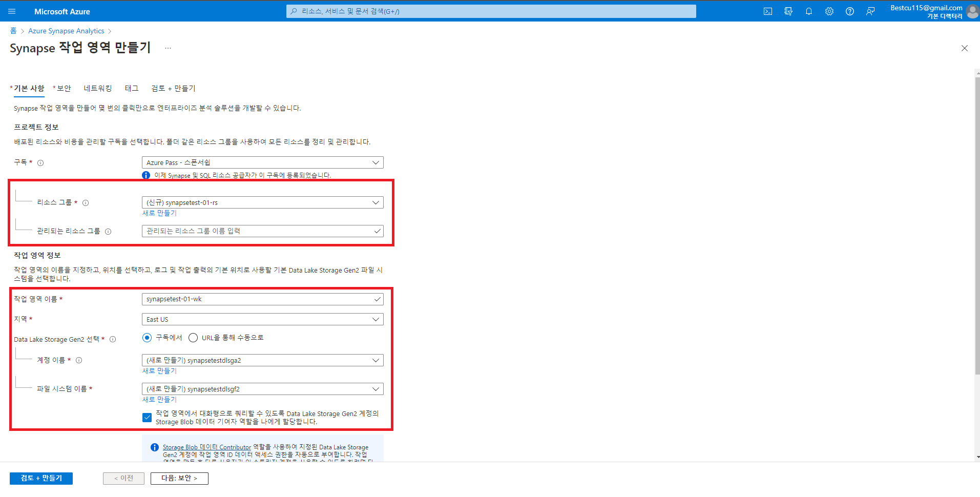The height and width of the screenshot is (497, 980).
Task: Show notifications bell
Action: [809, 11]
